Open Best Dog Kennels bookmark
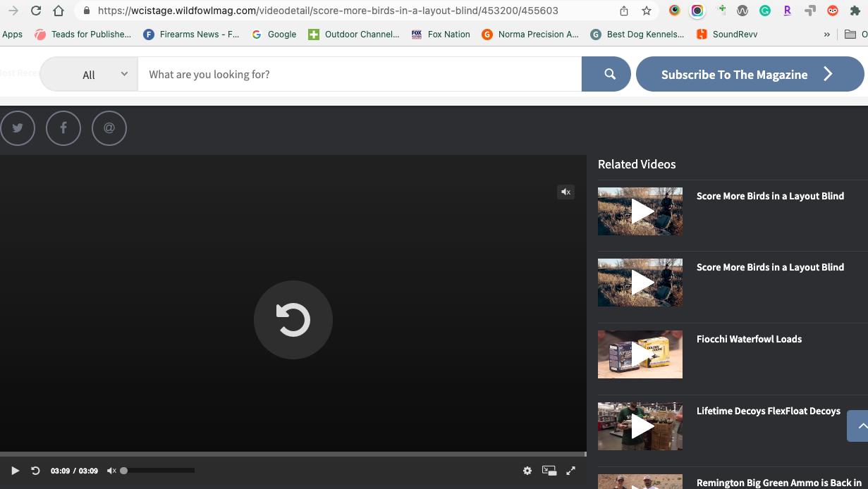 637,34
